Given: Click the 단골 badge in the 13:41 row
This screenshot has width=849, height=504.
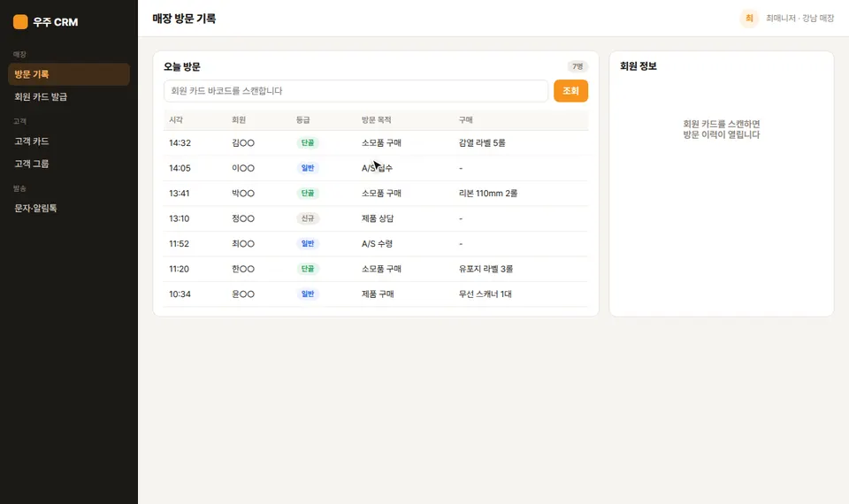Looking at the screenshot, I should click(308, 194).
